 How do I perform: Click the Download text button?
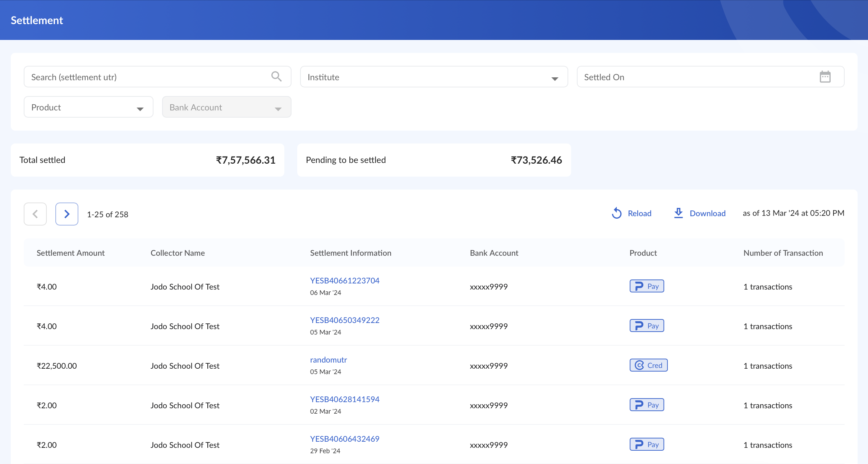(707, 213)
